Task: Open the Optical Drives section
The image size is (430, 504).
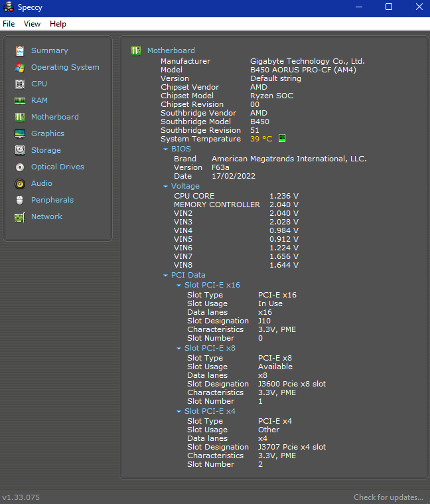Action: pos(58,167)
